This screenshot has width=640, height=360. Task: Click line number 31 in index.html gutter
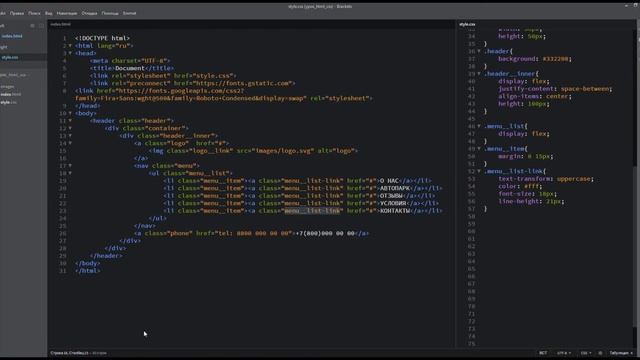(x=62, y=271)
